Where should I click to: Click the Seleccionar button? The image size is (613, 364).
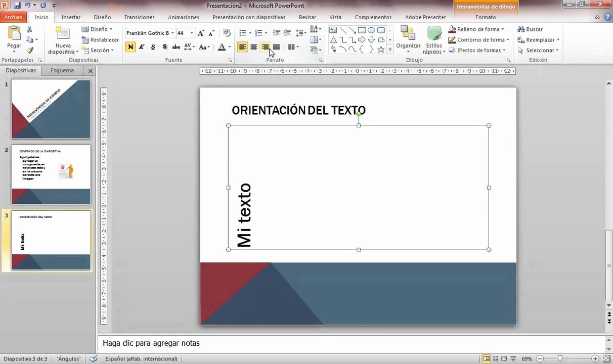[538, 51]
